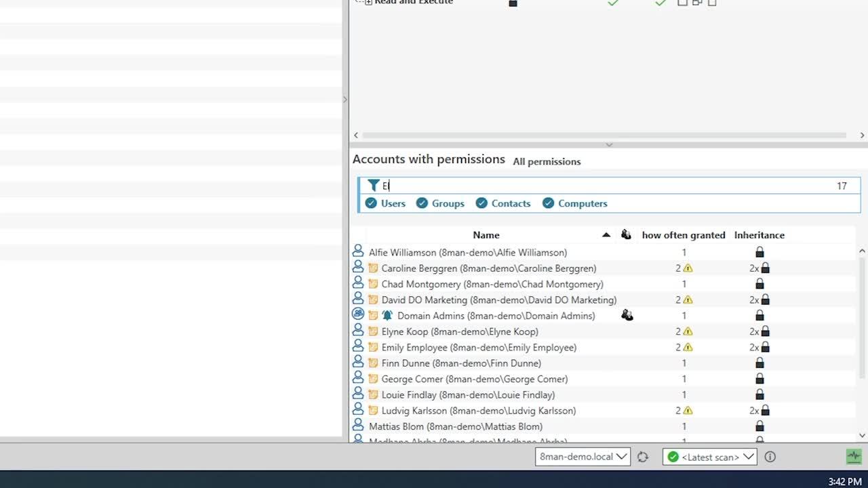Open the info icon in status bar

coord(770,457)
